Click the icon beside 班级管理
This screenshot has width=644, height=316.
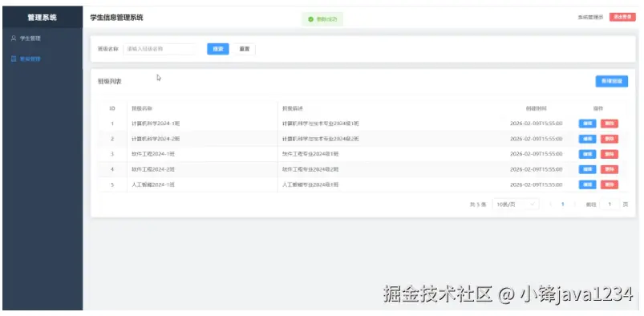point(14,59)
